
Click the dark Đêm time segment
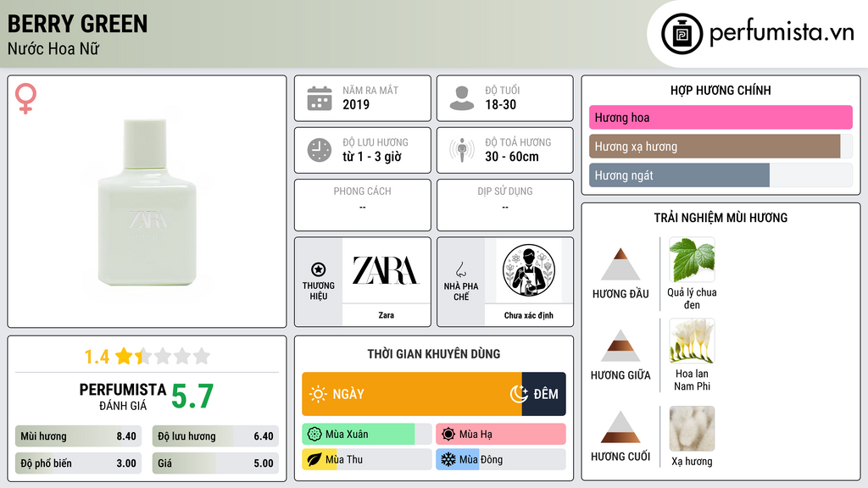pyautogui.click(x=543, y=394)
